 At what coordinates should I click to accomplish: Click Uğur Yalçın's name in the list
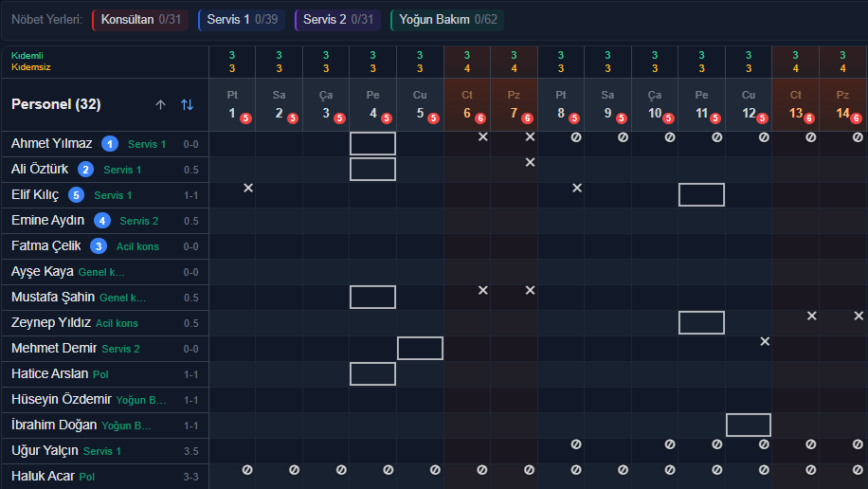pos(45,451)
